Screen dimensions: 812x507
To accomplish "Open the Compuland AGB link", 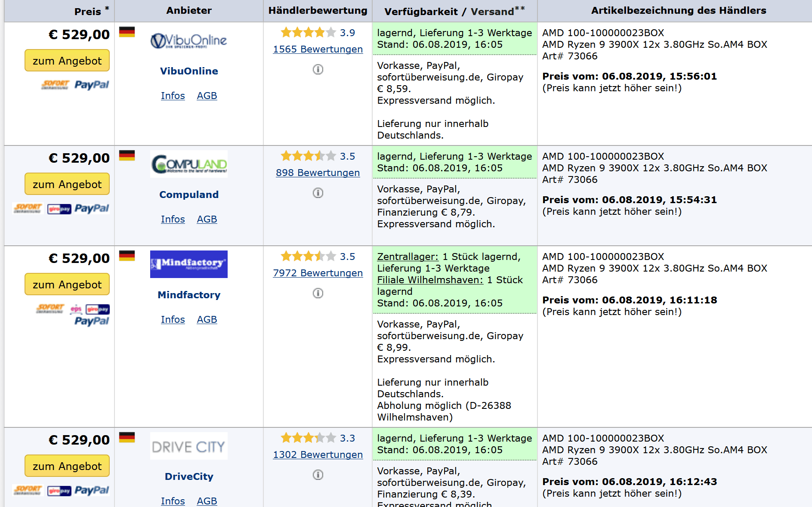I will click(207, 219).
